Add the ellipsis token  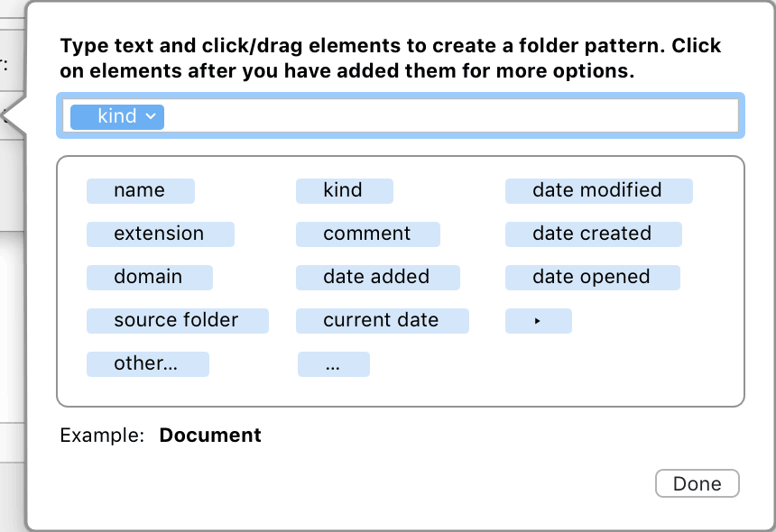coord(334,364)
